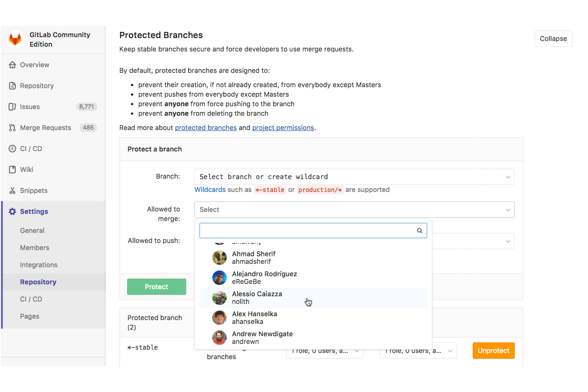Click the search magnifier icon in dropdown

pyautogui.click(x=419, y=231)
